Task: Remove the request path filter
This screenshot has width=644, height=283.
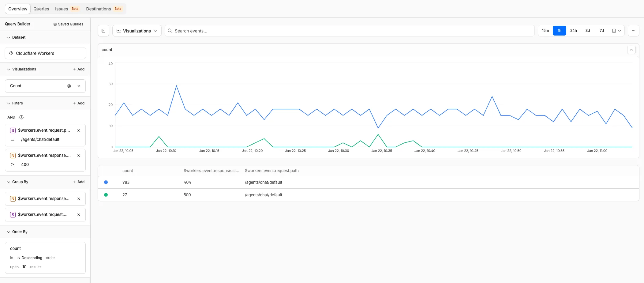Action: coord(79,130)
